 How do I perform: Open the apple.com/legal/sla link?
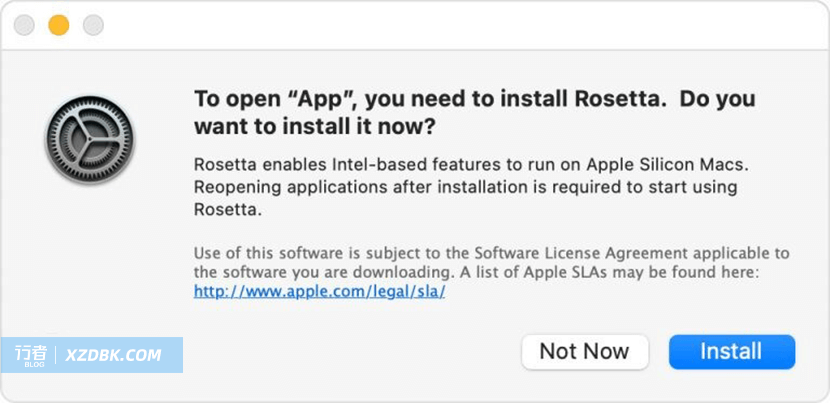[x=319, y=291]
